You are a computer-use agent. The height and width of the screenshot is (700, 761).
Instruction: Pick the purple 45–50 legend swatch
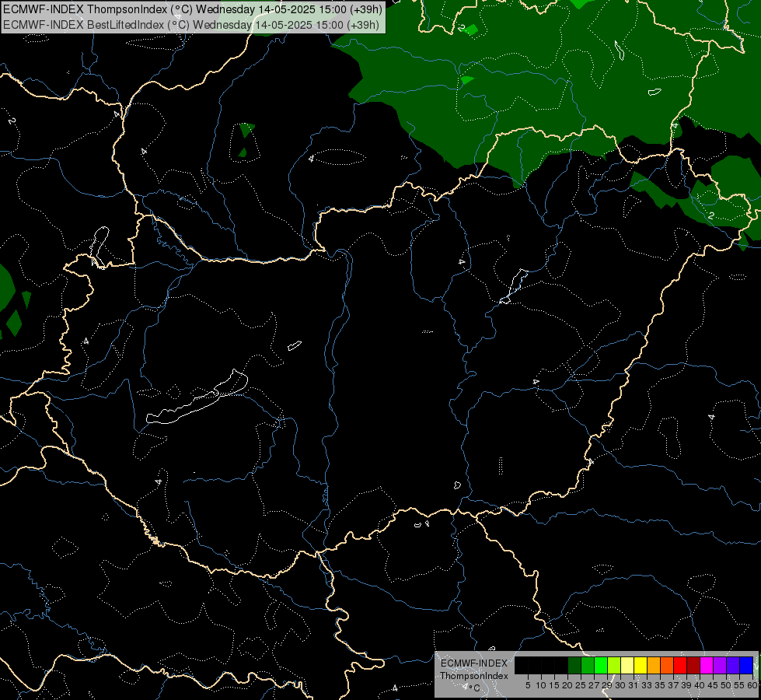click(720, 665)
